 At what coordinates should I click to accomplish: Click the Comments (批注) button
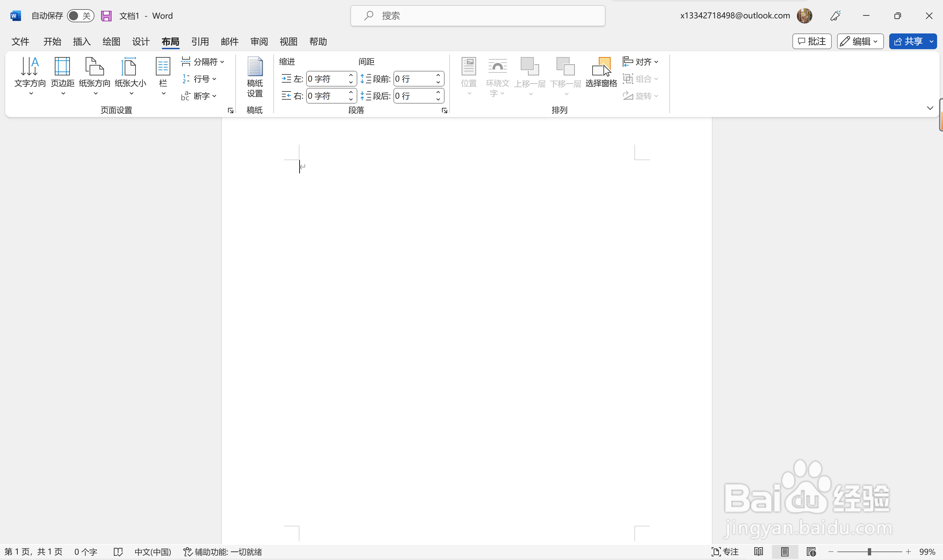click(x=811, y=41)
